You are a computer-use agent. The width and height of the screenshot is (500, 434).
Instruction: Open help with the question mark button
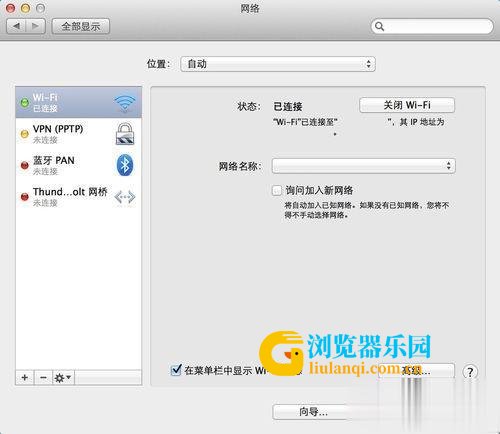(470, 372)
